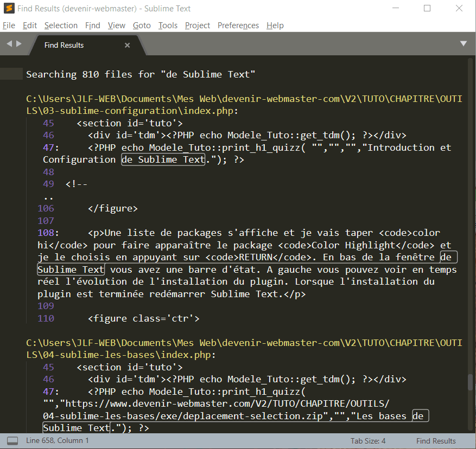Screen dimensions: 476x449
Task: Open the View menu
Action: click(117, 25)
